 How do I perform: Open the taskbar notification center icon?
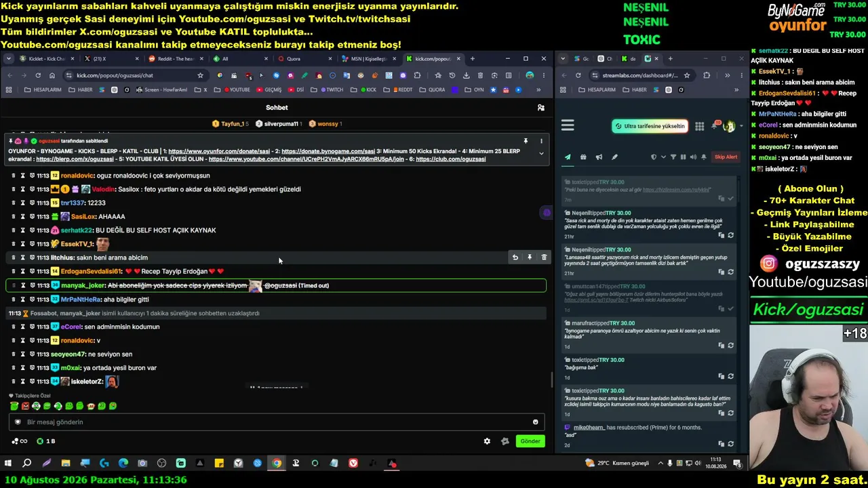[738, 464]
